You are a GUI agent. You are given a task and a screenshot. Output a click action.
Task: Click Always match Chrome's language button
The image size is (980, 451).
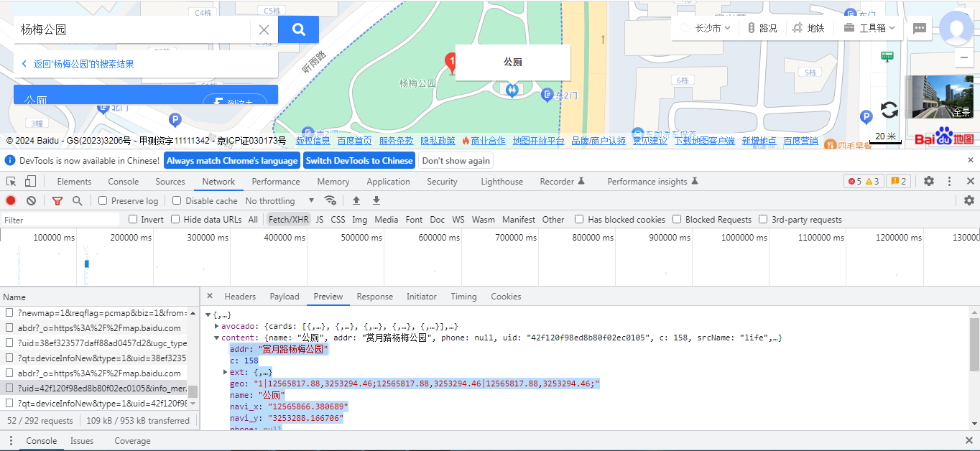232,160
